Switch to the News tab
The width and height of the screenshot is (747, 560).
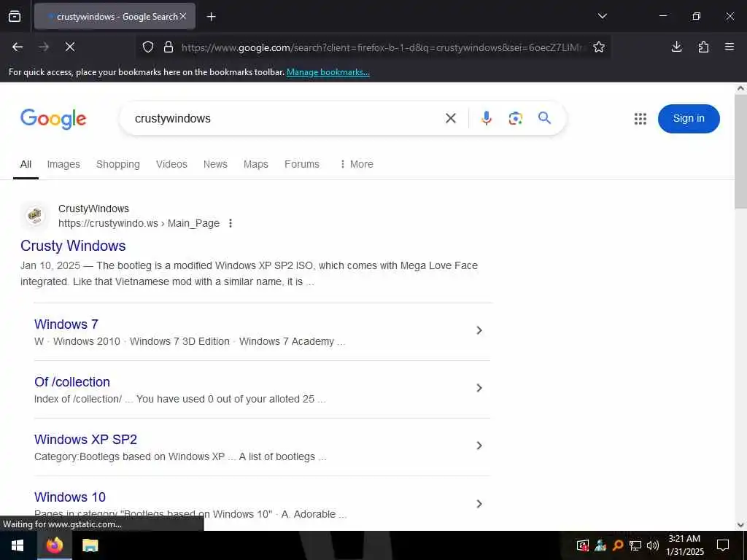point(215,164)
